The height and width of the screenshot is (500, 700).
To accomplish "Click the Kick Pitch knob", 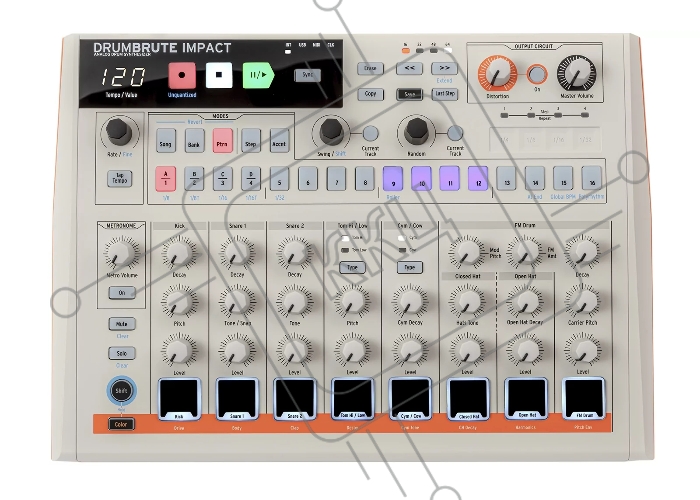I will (x=179, y=301).
